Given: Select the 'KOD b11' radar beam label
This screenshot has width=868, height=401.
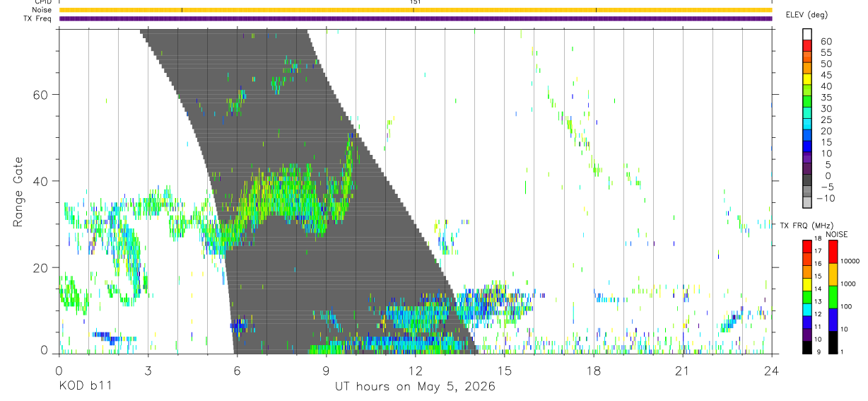Looking at the screenshot, I should (x=85, y=387).
